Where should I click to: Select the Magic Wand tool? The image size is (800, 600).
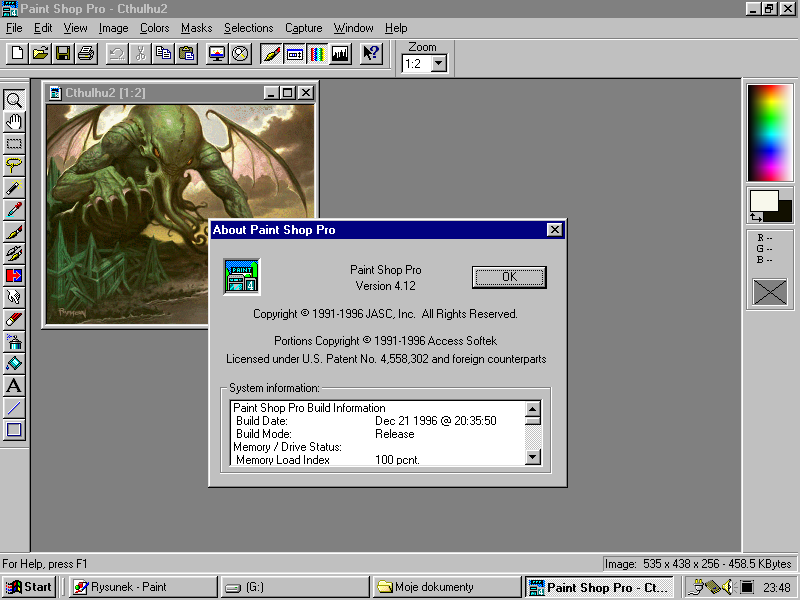(14, 188)
